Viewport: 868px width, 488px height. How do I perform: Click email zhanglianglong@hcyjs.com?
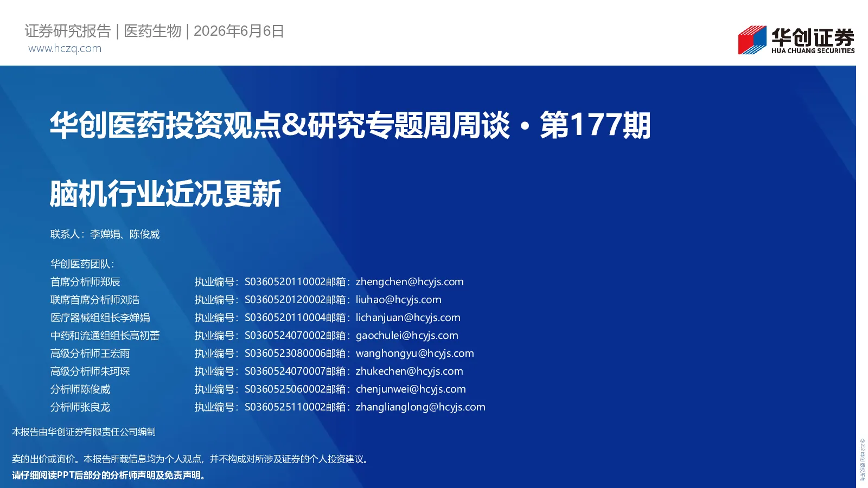point(420,407)
